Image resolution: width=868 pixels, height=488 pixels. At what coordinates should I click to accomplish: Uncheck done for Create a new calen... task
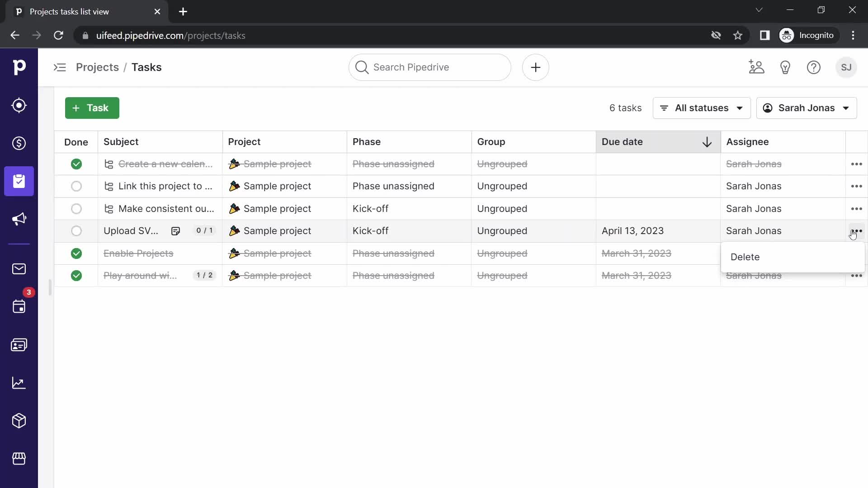pos(76,164)
